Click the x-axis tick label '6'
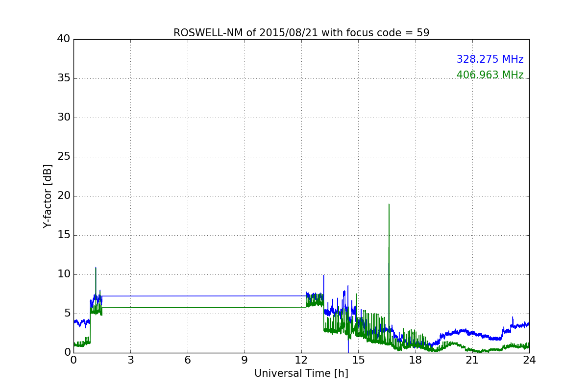This screenshot has height=392, width=588. (x=187, y=360)
